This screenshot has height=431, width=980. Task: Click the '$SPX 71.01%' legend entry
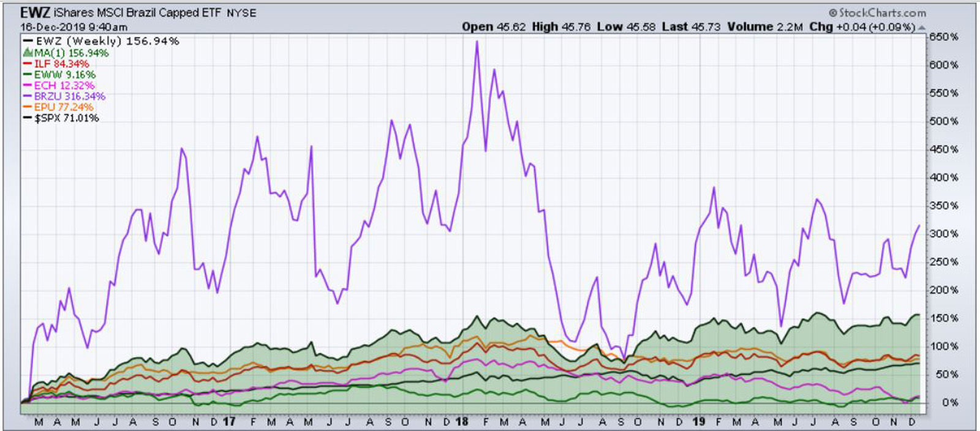pyautogui.click(x=61, y=118)
